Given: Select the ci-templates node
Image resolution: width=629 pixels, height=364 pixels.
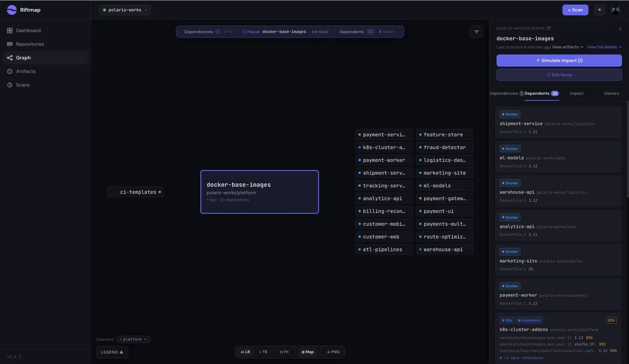Looking at the screenshot, I should (135, 192).
